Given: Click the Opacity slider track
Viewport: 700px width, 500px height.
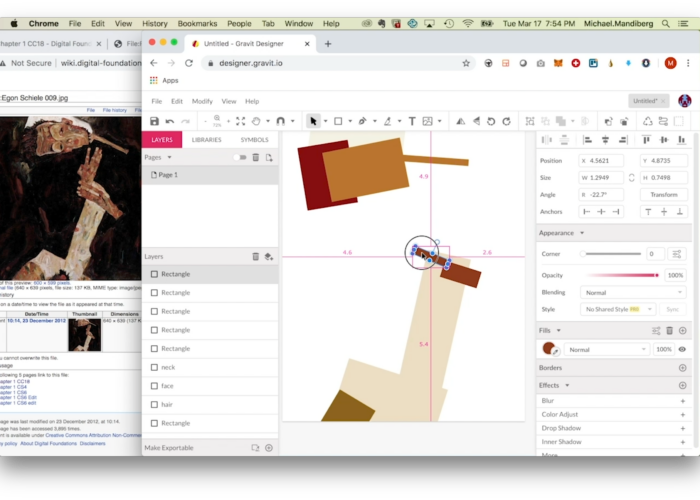Looking at the screenshot, I should [x=622, y=275].
